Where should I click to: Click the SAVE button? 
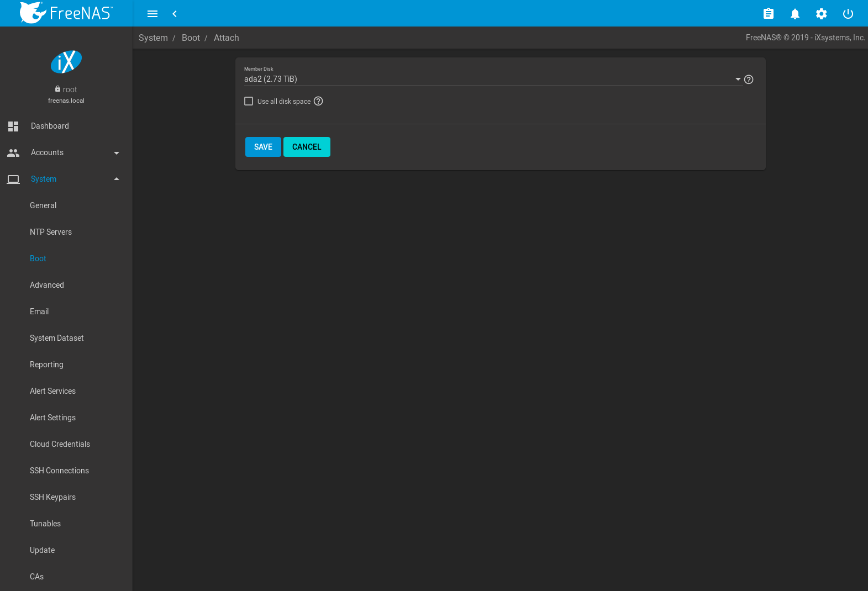tap(263, 147)
